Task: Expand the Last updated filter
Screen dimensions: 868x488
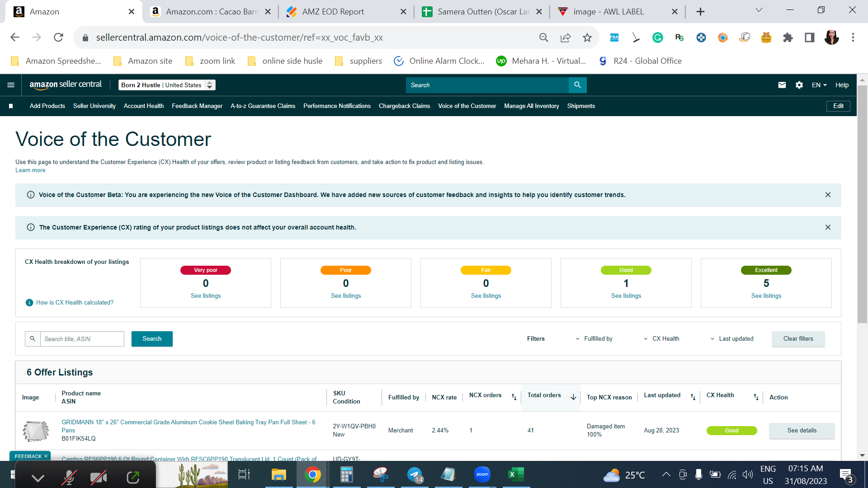Action: tap(732, 338)
